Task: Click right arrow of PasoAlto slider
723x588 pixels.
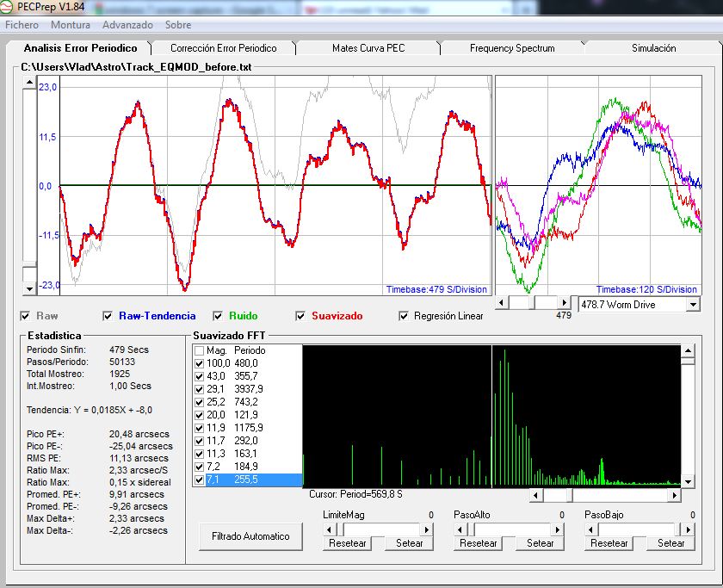Action: point(558,530)
